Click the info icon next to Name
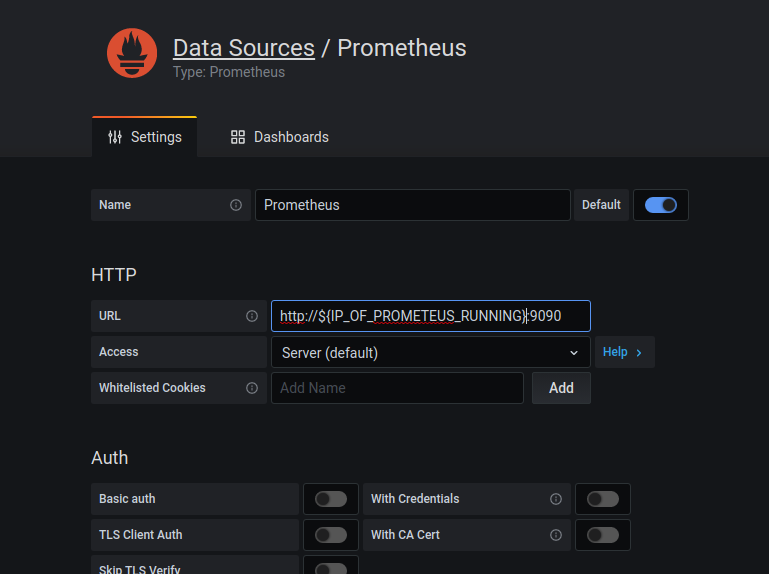 pyautogui.click(x=236, y=205)
